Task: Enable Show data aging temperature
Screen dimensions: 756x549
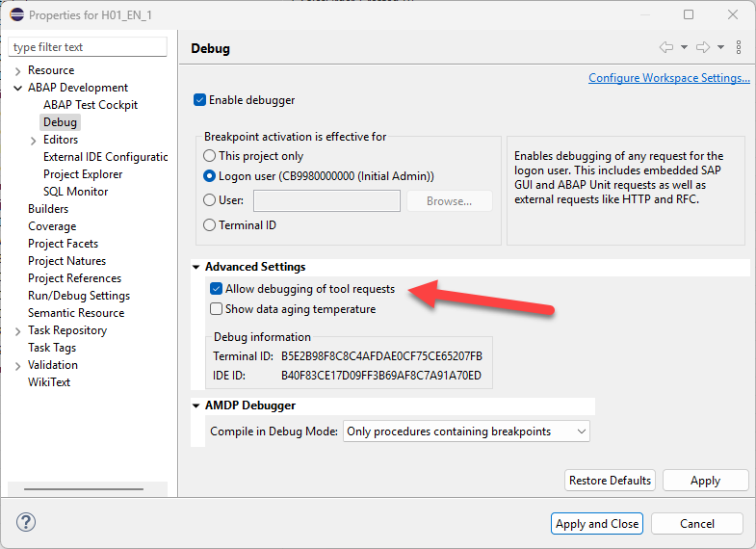Action: (217, 309)
